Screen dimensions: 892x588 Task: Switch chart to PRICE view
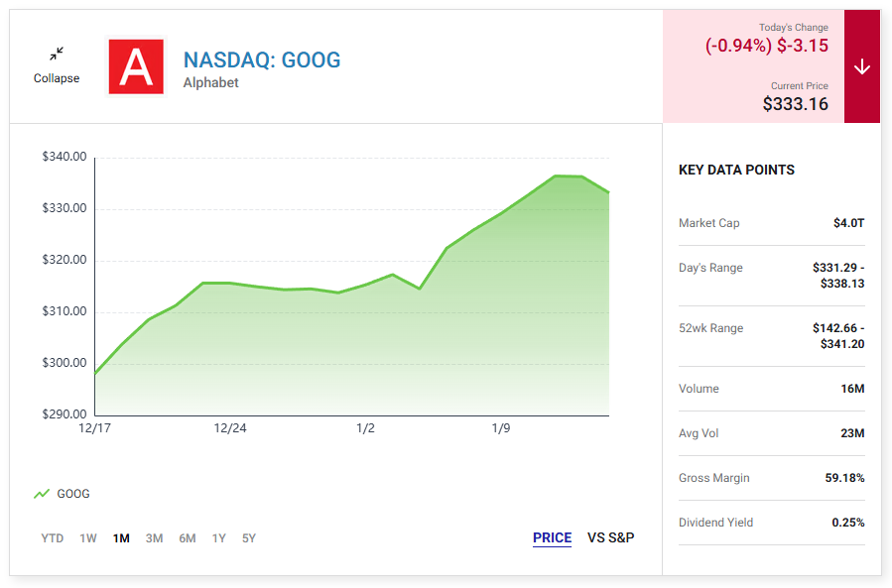552,538
